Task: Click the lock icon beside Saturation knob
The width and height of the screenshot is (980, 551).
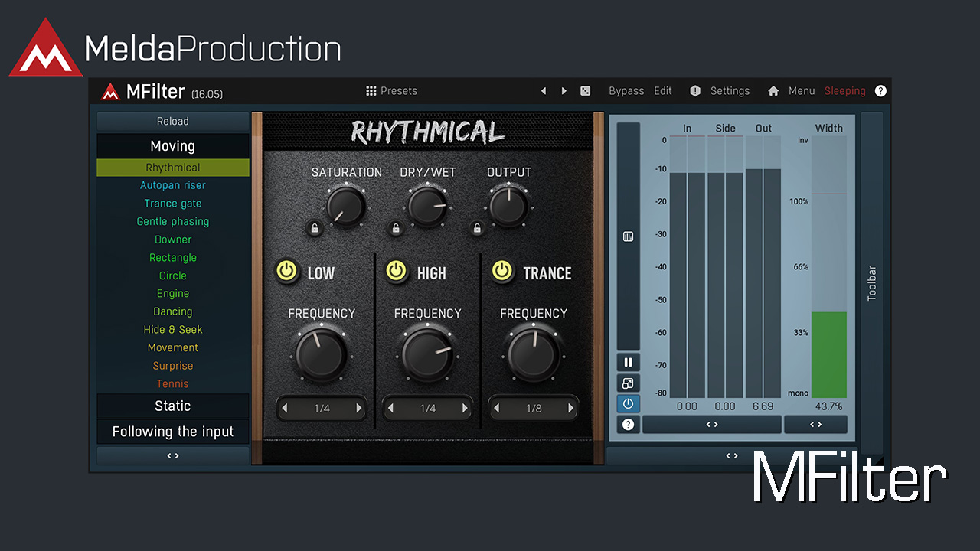Action: pyautogui.click(x=315, y=228)
